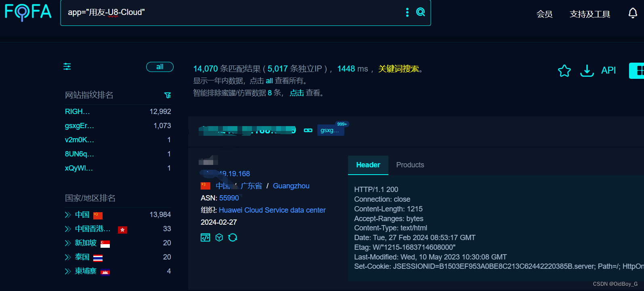644x291 pixels.
Task: Click the 广东省 province link
Action: pos(251,186)
